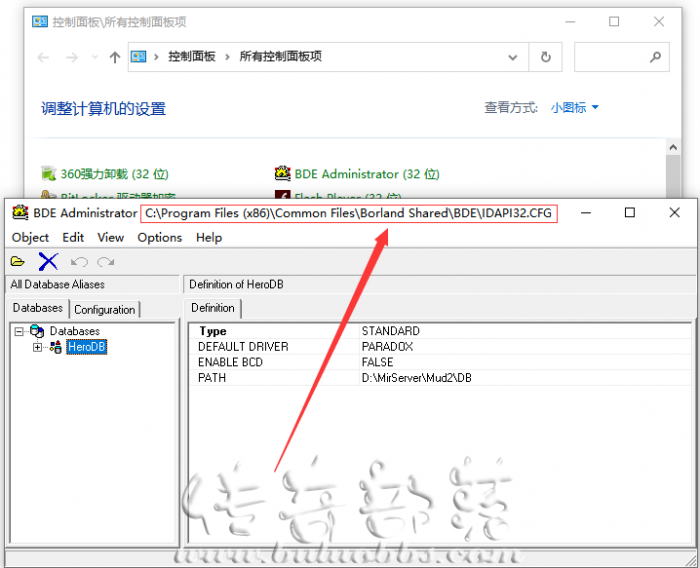Open the Object menu
The image size is (700, 568).
(30, 237)
